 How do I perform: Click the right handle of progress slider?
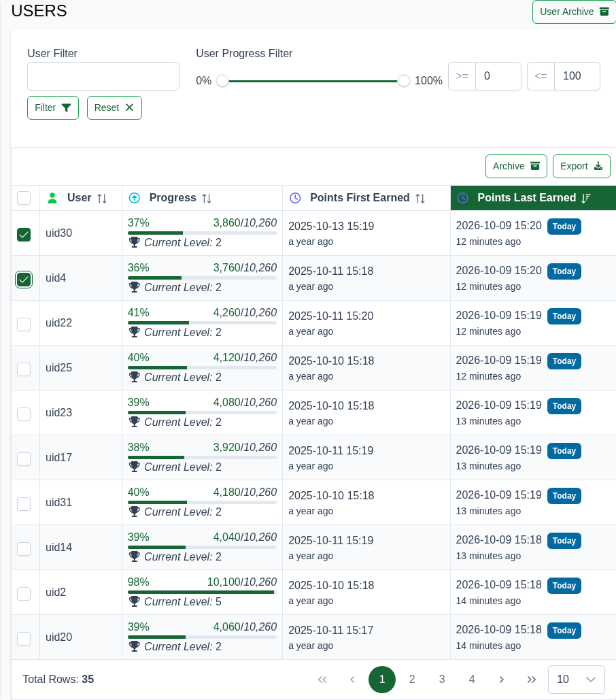point(404,81)
